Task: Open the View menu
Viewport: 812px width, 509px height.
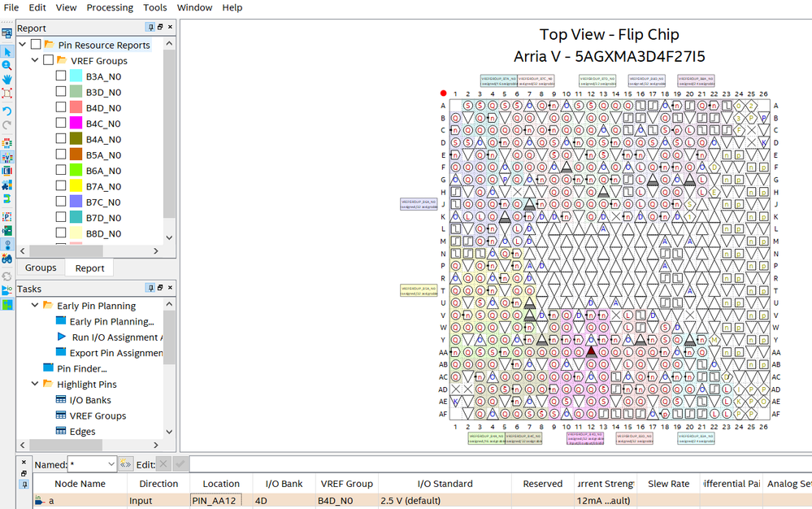Action: point(67,7)
